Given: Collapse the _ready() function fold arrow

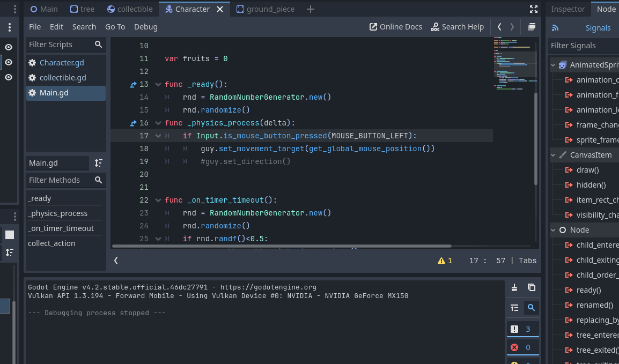Looking at the screenshot, I should (x=158, y=84).
